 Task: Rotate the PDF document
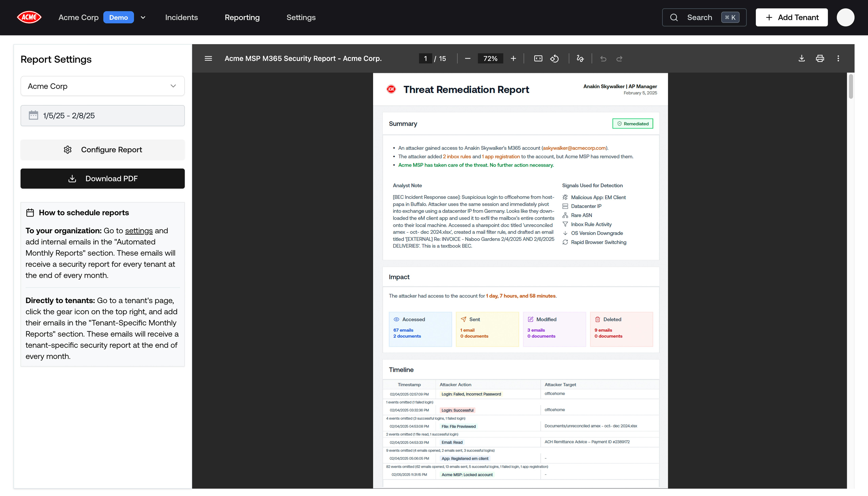coord(554,59)
